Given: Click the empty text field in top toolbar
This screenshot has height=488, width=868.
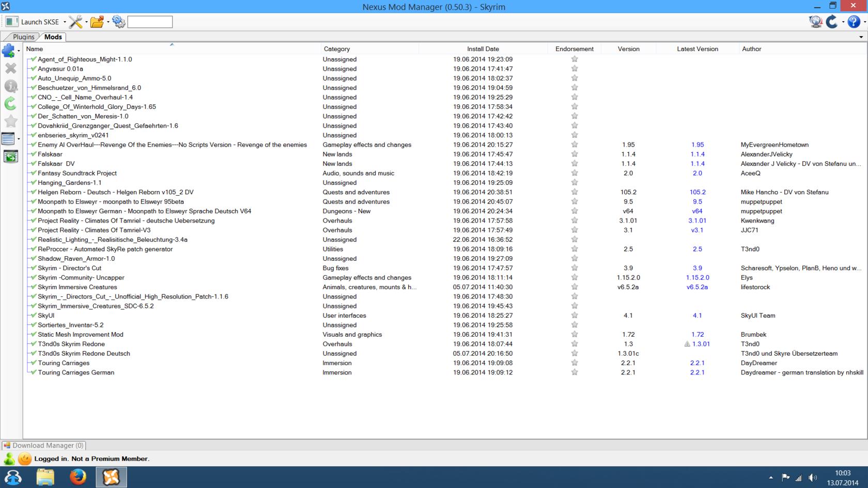Looking at the screenshot, I should 150,22.
